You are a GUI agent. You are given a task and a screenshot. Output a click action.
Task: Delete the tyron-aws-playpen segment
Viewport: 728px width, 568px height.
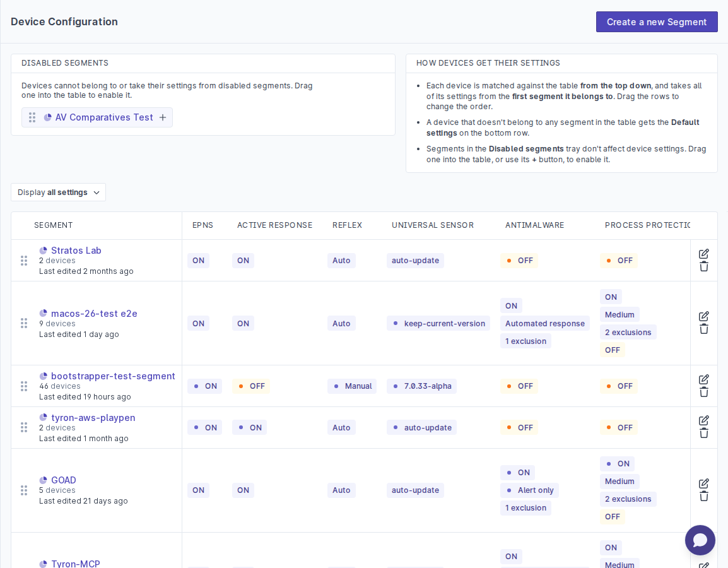click(704, 434)
